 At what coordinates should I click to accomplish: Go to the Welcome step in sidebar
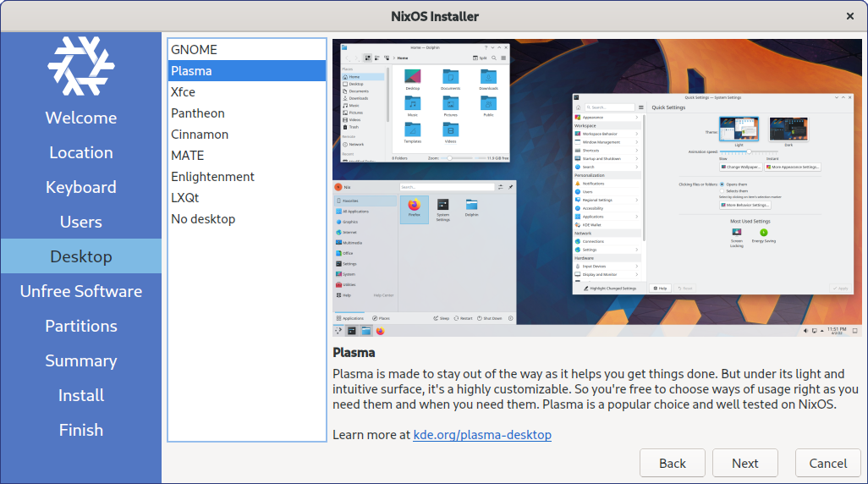coord(81,118)
